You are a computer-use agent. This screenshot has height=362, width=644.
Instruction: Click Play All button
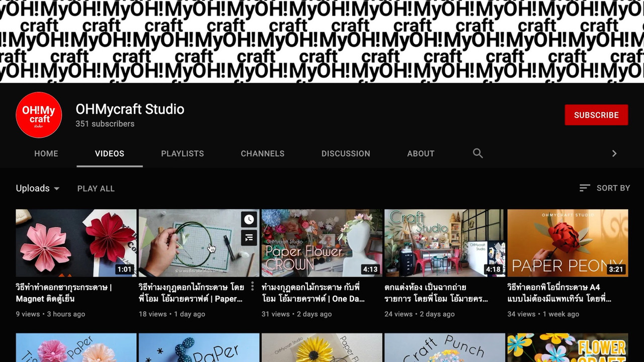tap(96, 189)
